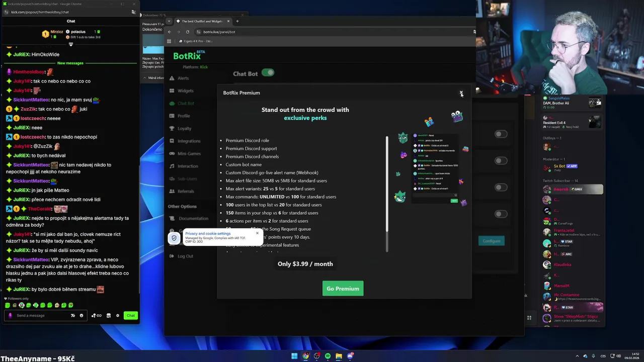Open Integrations in the BotRix sidebar
Viewport: 644px width, 362px height.
pos(189,141)
